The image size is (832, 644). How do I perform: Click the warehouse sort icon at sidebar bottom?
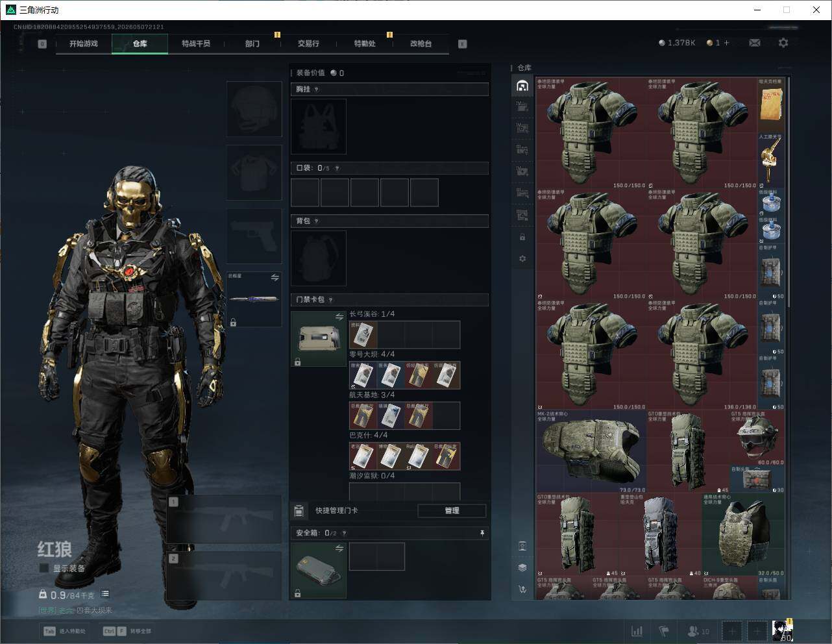522,589
